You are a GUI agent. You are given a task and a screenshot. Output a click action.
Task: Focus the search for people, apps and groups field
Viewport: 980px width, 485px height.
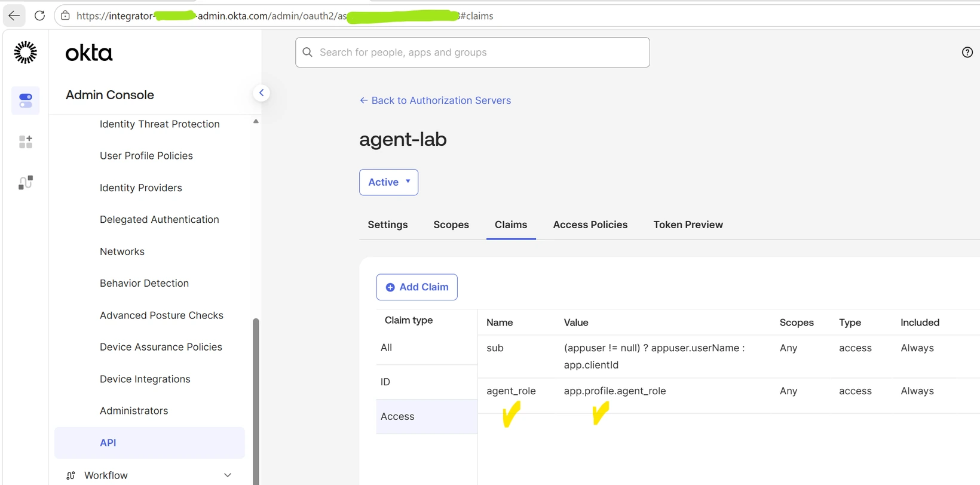tap(472, 53)
